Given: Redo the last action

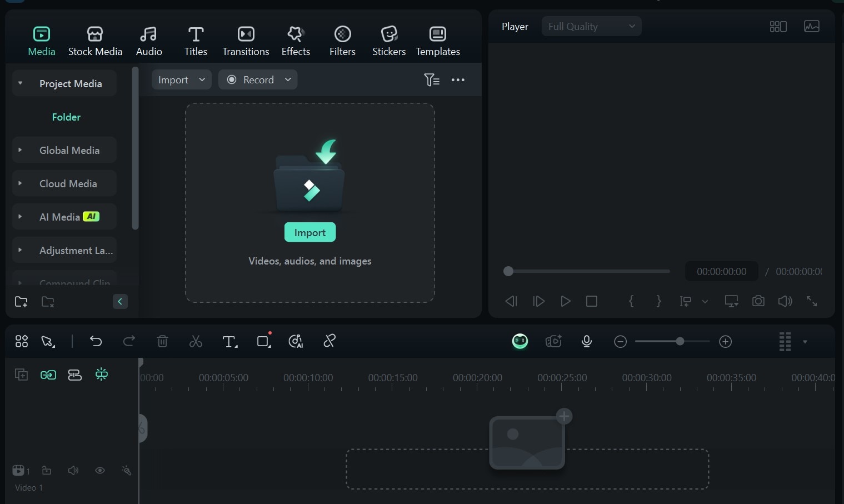Looking at the screenshot, I should pos(129,341).
